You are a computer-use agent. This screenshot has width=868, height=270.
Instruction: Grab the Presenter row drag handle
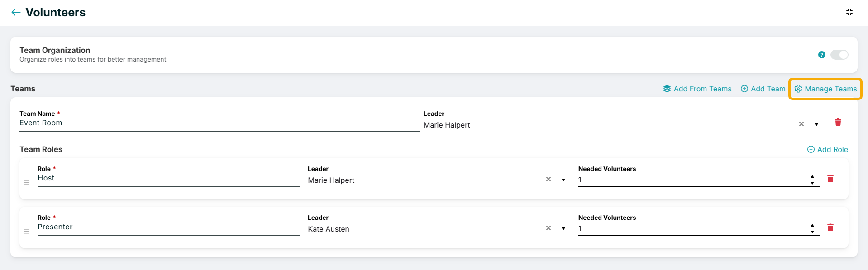coord(27,232)
